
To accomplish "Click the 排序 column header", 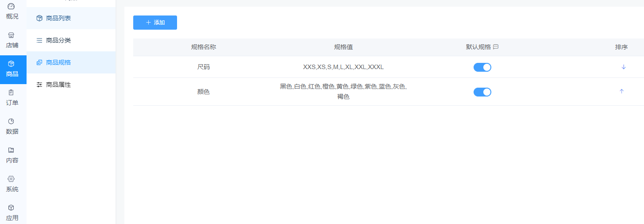I will 621,47.
